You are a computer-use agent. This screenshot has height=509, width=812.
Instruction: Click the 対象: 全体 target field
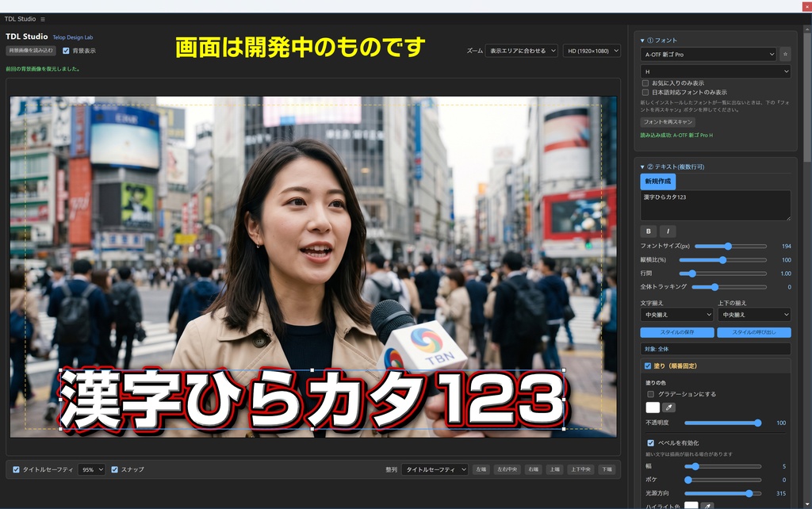point(716,349)
